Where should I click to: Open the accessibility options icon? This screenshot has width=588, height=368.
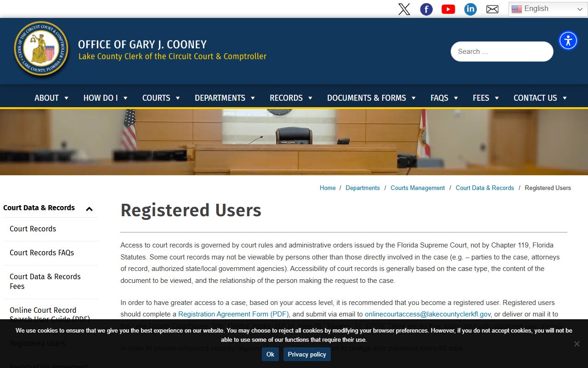tap(568, 40)
